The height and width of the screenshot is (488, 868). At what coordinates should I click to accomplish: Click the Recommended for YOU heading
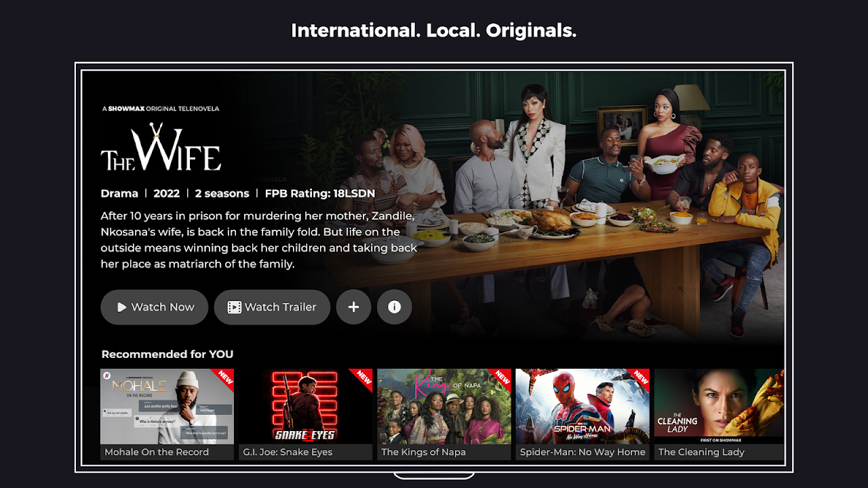tap(167, 354)
